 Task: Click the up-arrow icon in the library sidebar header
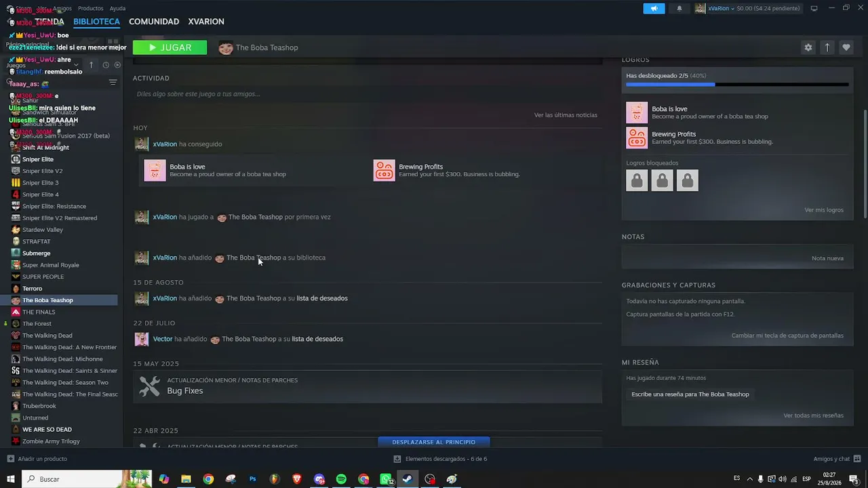pyautogui.click(x=91, y=65)
